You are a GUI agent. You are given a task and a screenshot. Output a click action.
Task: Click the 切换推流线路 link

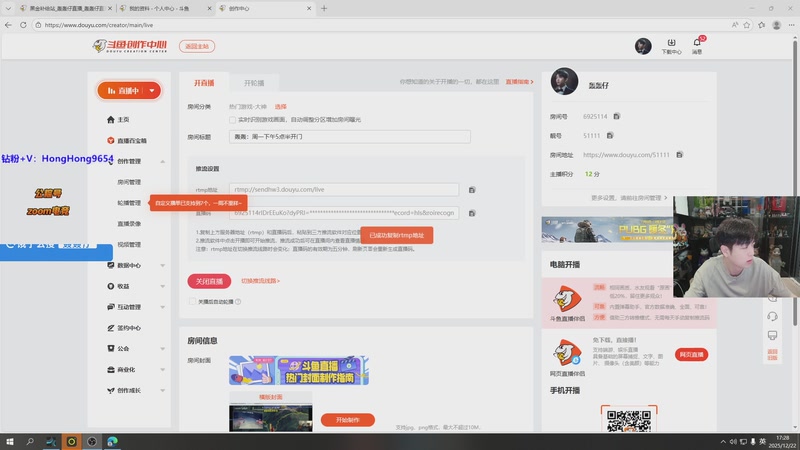pos(260,281)
